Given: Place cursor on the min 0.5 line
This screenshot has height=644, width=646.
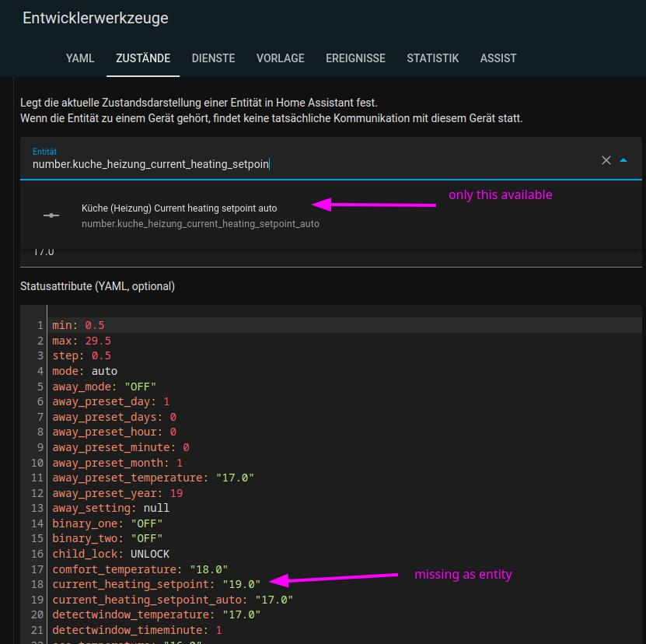Looking at the screenshot, I should pyautogui.click(x=74, y=325).
